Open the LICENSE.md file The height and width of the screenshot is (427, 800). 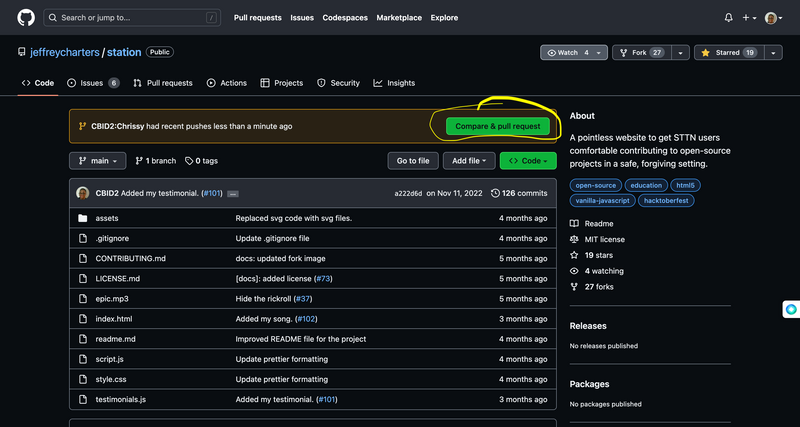pyautogui.click(x=117, y=279)
